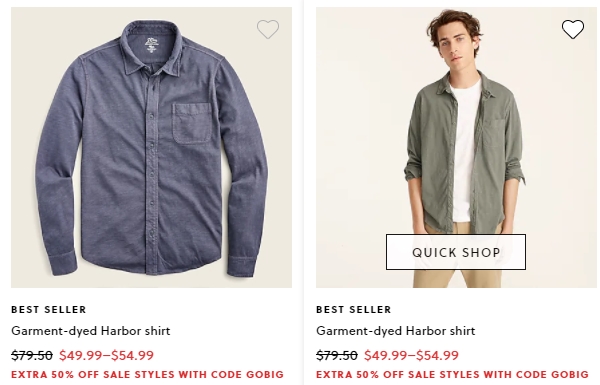Click the crossed-out $79.50 price under green shirt

[337, 355]
